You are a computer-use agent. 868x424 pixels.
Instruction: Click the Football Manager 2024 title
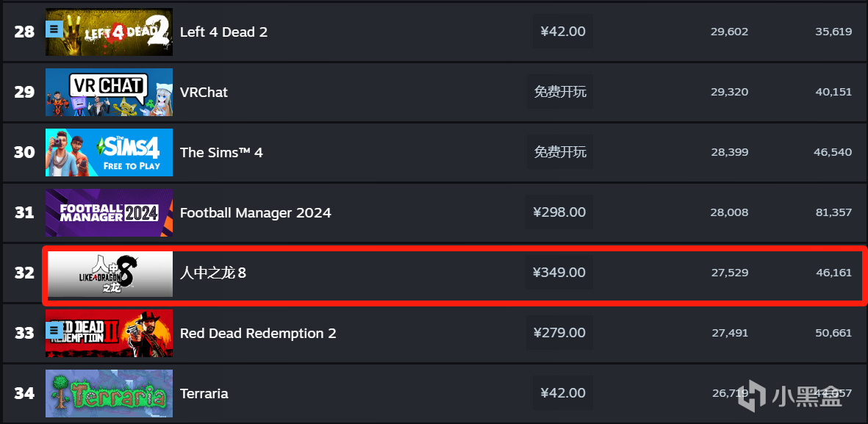pos(256,212)
